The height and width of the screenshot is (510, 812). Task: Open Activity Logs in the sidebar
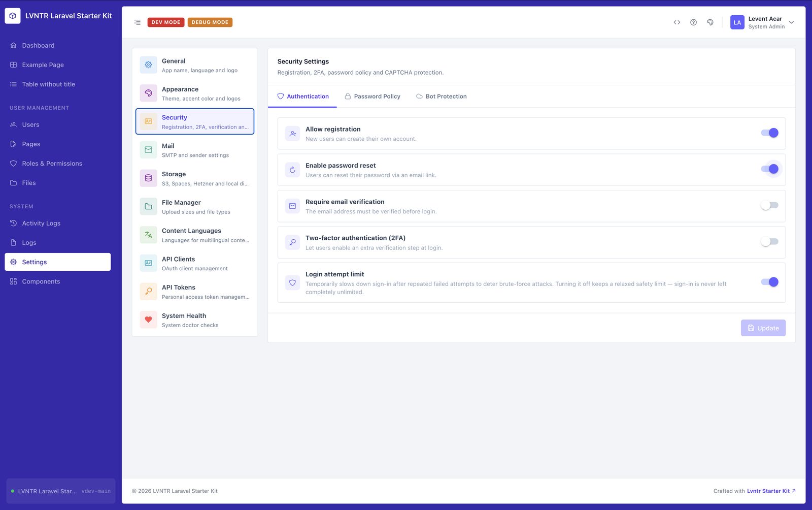point(58,224)
